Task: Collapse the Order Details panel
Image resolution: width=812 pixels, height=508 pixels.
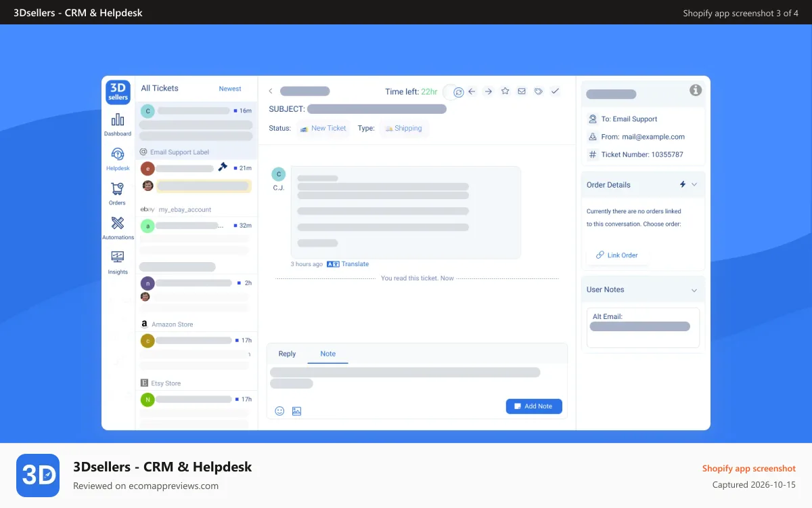Action: [x=694, y=184]
